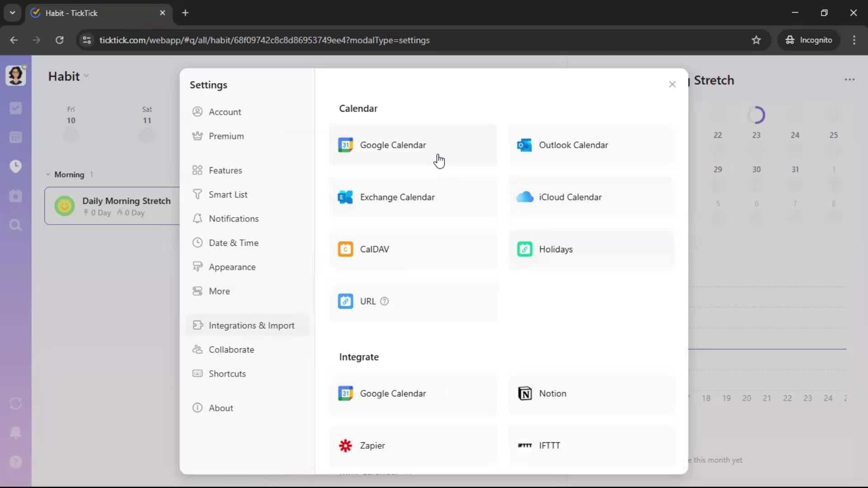Image resolution: width=868 pixels, height=488 pixels.
Task: Click the URL help question-mark icon
Action: [x=384, y=301]
